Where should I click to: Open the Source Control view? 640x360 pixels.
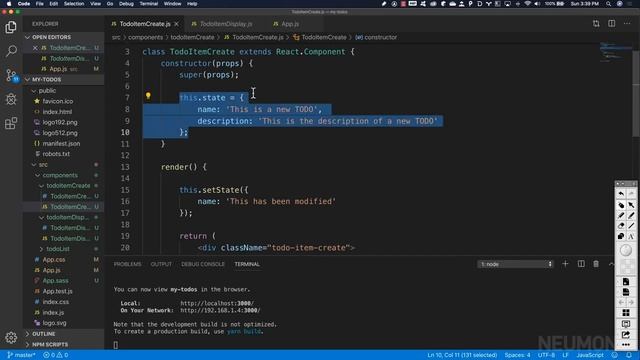[x=11, y=75]
